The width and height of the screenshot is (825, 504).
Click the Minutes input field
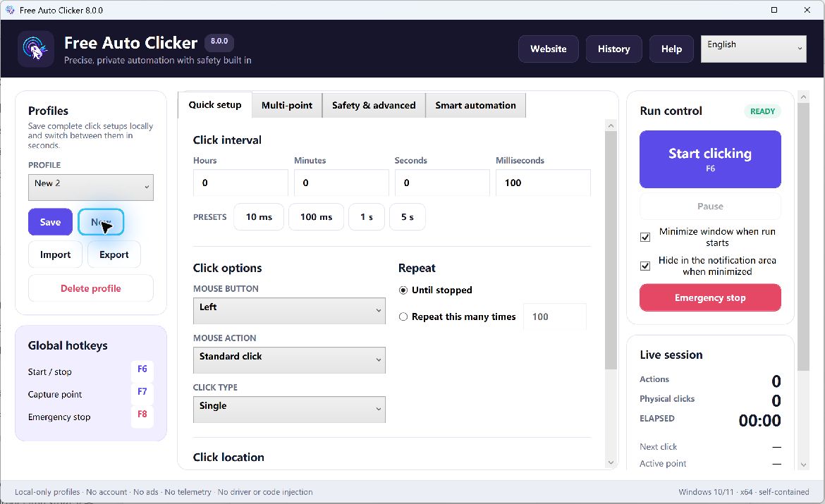pos(341,183)
